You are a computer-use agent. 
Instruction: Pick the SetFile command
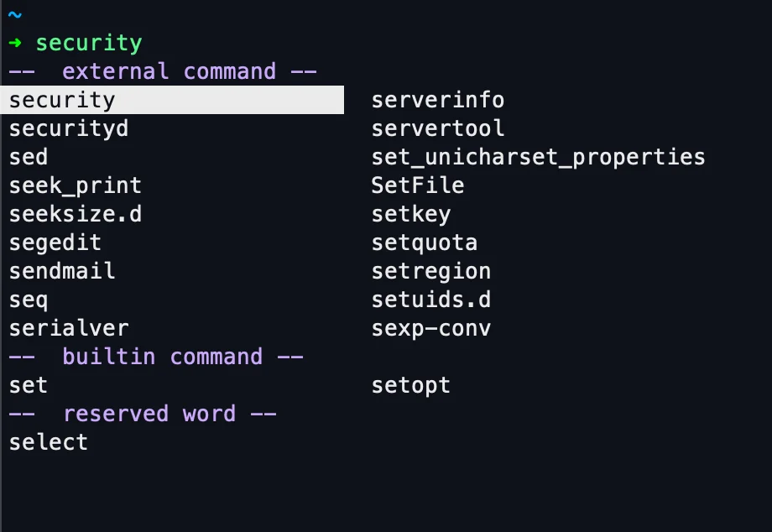click(x=418, y=186)
